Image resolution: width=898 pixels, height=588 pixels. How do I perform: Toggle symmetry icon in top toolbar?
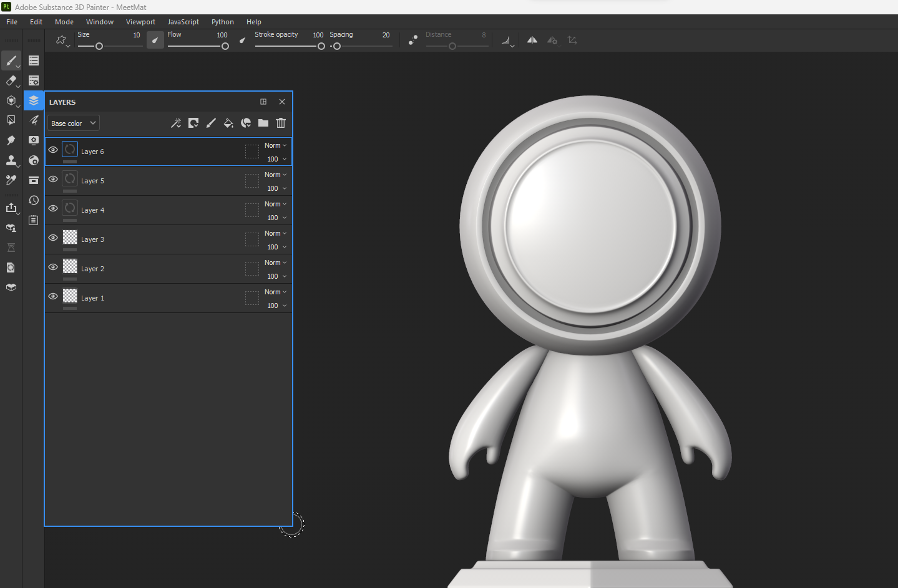[532, 40]
